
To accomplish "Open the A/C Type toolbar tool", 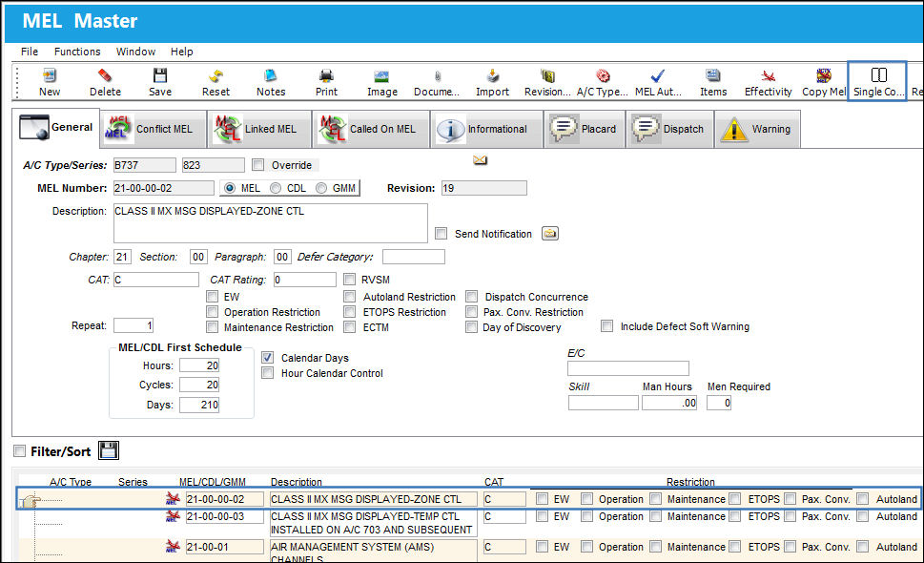I will point(603,82).
